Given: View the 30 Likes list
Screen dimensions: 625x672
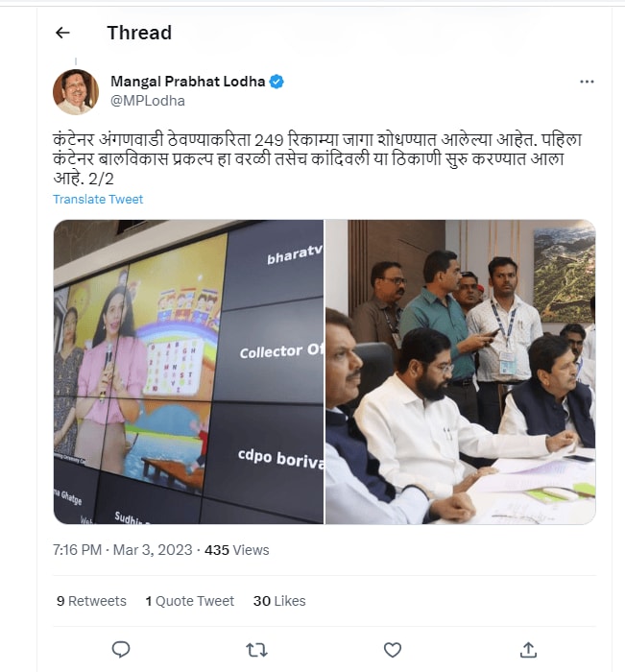Looking at the screenshot, I should [279, 601].
